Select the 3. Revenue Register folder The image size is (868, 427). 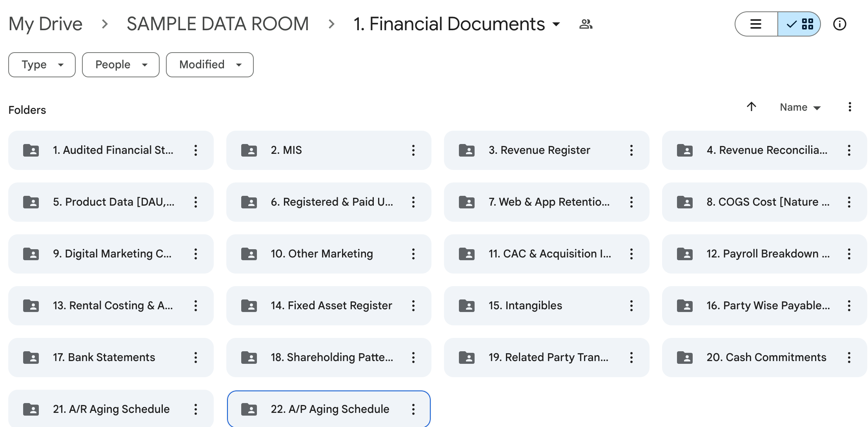[x=539, y=150]
